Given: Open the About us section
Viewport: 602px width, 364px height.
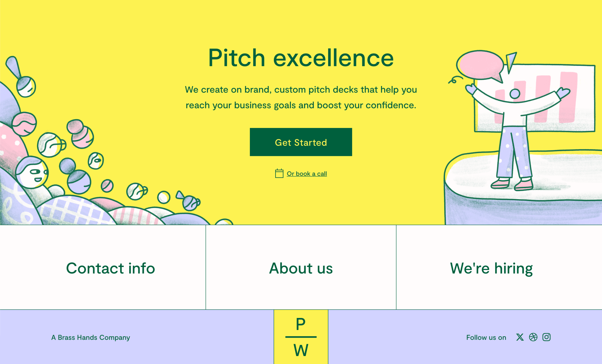Looking at the screenshot, I should (301, 268).
